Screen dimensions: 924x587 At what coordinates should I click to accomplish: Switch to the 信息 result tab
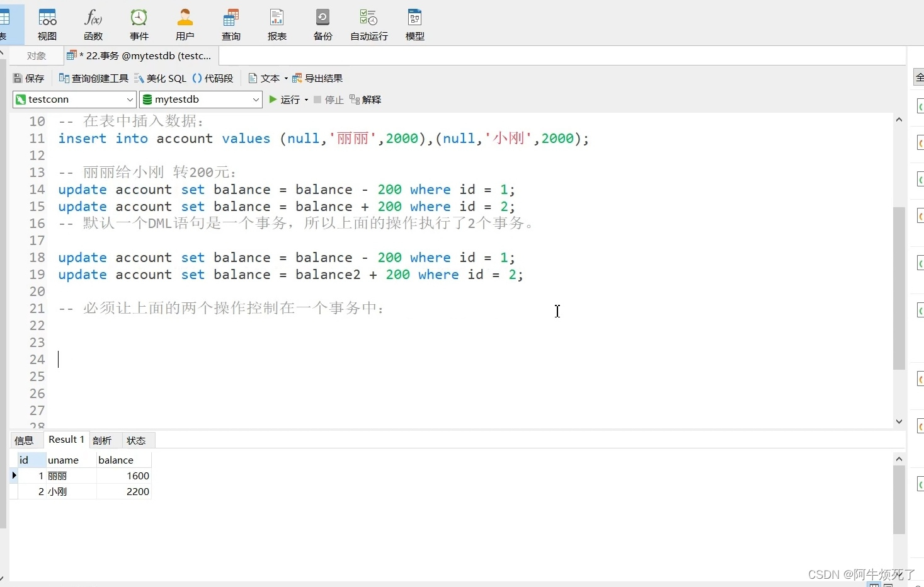point(24,440)
